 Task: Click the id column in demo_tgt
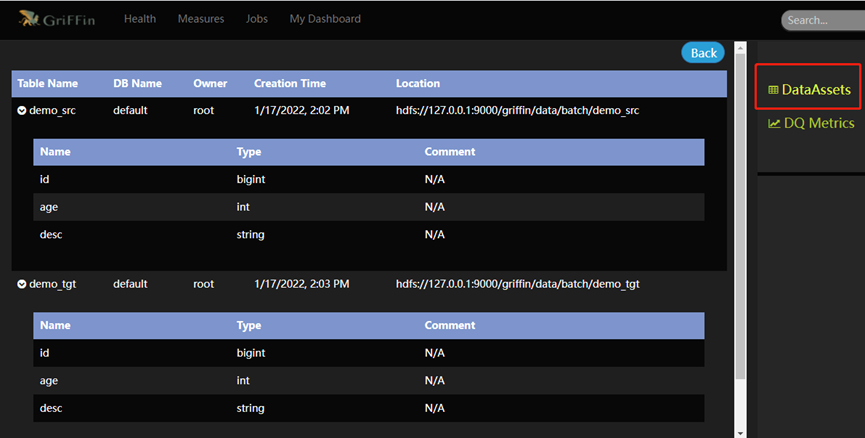click(44, 353)
